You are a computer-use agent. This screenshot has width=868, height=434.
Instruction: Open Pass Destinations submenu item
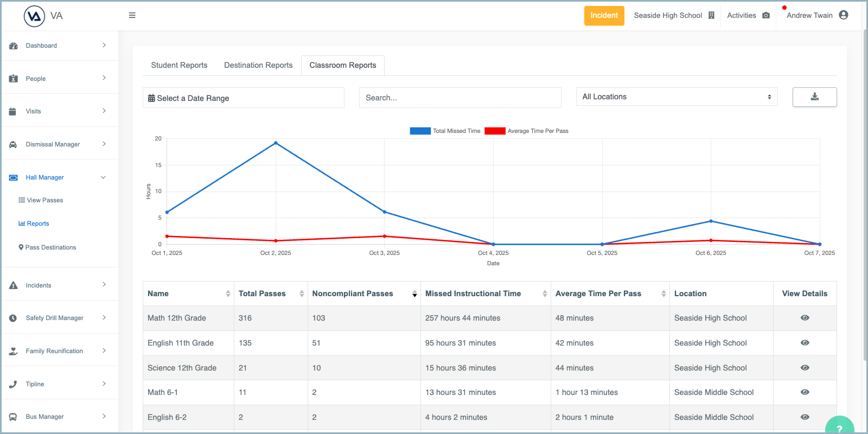click(47, 247)
